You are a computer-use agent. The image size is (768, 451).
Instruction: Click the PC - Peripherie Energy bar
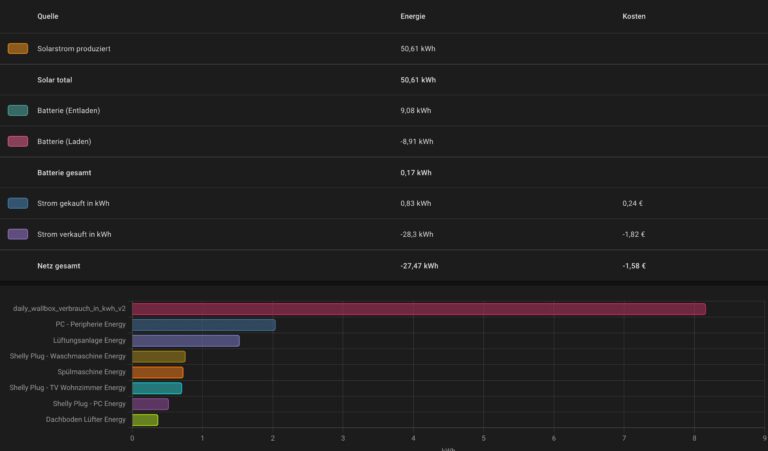click(204, 325)
